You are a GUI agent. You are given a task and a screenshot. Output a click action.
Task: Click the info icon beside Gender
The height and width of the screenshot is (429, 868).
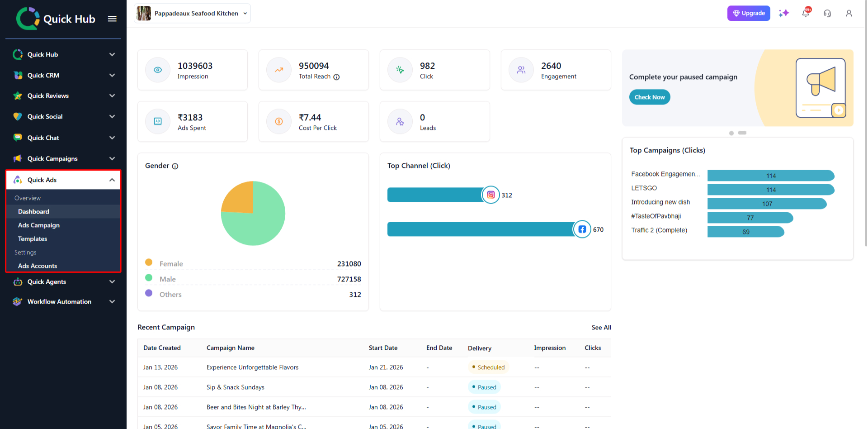[175, 166]
